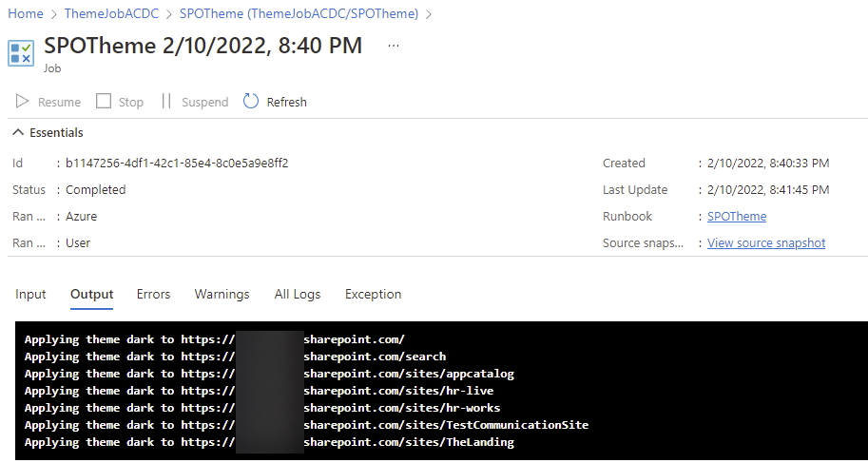
Task: Open the SPOTheme runbook link
Action: (737, 217)
